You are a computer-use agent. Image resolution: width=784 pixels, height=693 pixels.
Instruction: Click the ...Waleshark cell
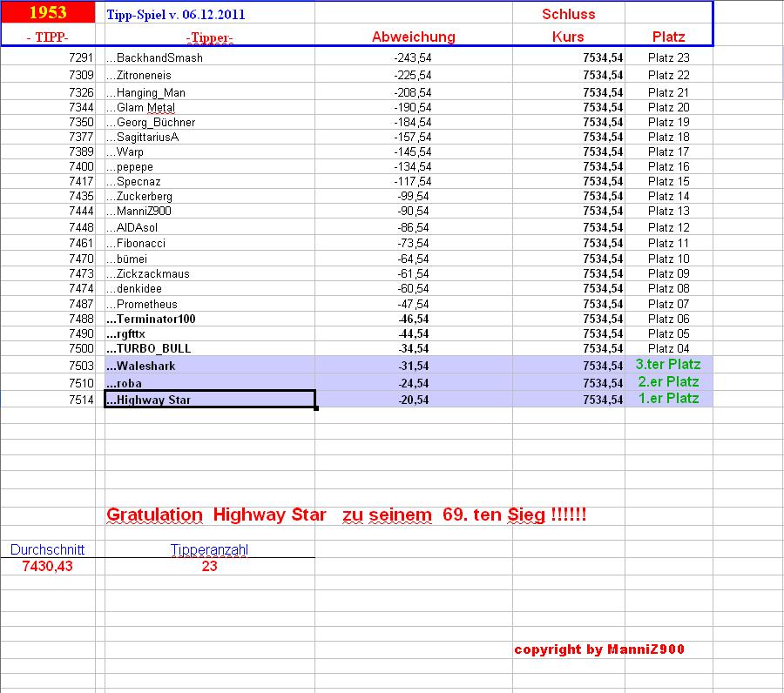coord(209,366)
